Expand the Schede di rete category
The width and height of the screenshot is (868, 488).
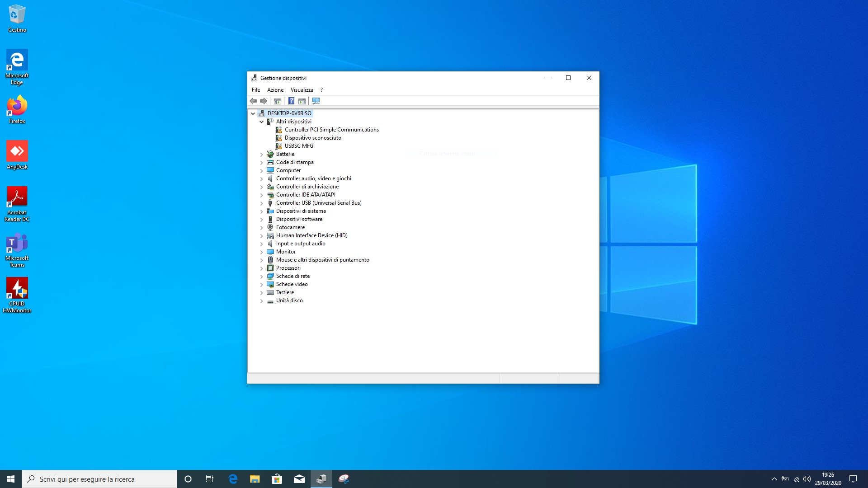click(x=261, y=276)
